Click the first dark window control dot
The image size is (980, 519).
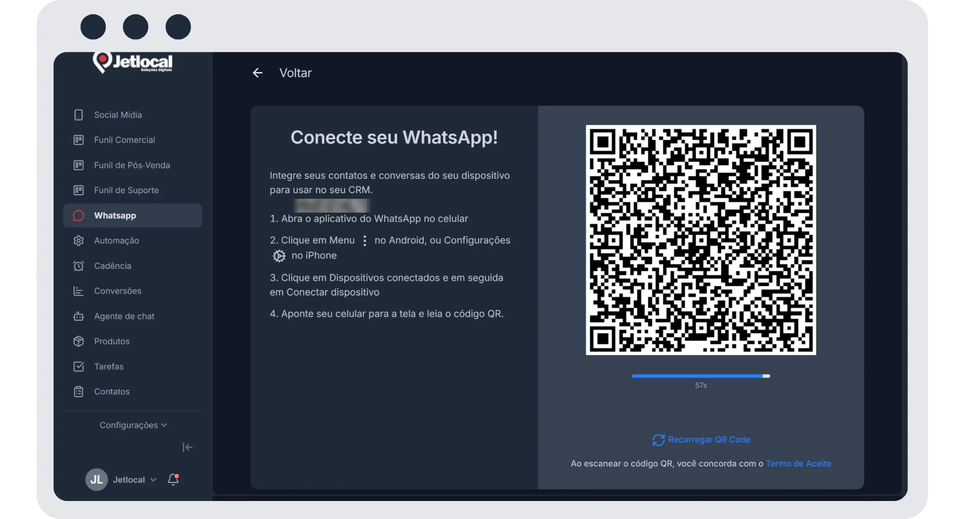(93, 27)
